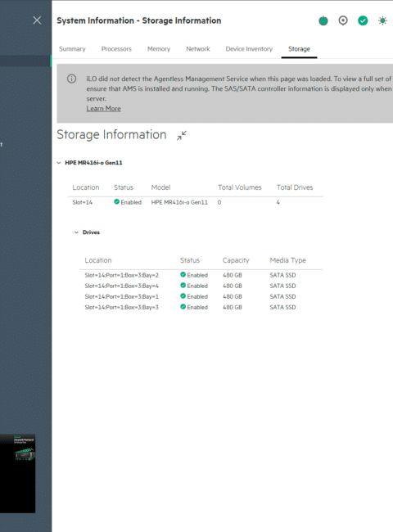Click the sun theme icon
Viewport: 393px width, 532px height.
(x=382, y=20)
